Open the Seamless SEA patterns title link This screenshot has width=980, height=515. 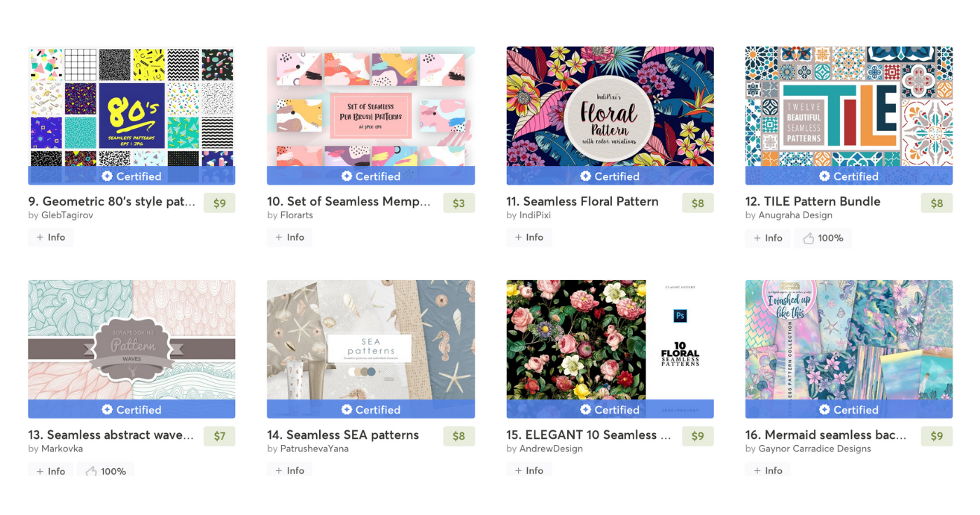[343, 435]
